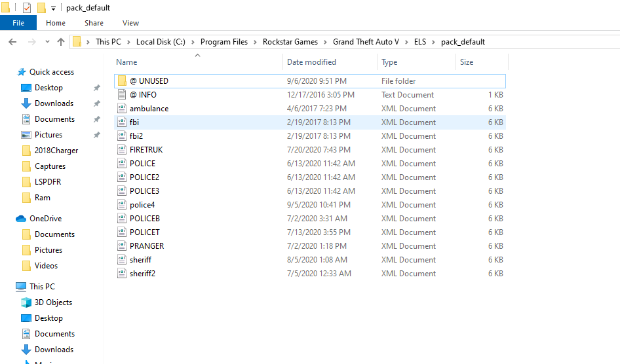The width and height of the screenshot is (620, 364).
Task: Open the recent locations dropdown
Action: coord(47,42)
